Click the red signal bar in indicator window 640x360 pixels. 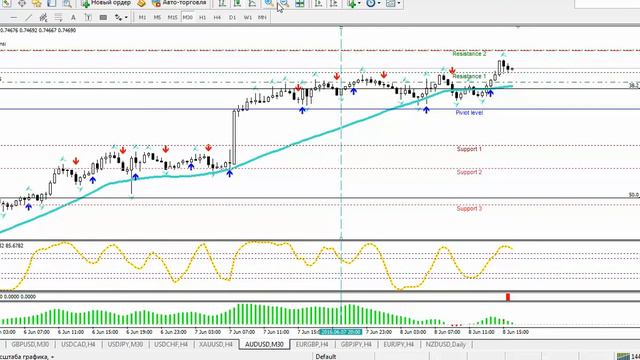pos(508,297)
